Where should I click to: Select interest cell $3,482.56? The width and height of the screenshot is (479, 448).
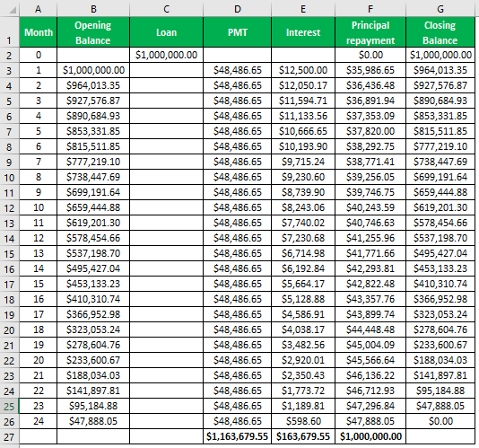point(303,345)
